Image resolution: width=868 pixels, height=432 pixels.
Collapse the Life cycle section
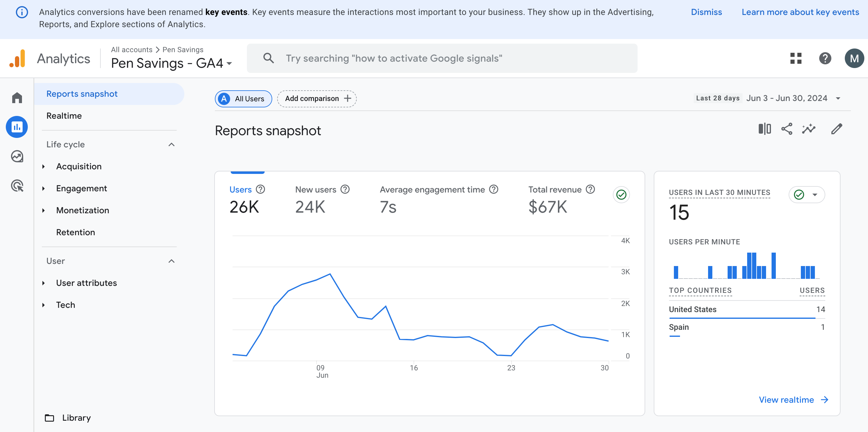coord(172,145)
